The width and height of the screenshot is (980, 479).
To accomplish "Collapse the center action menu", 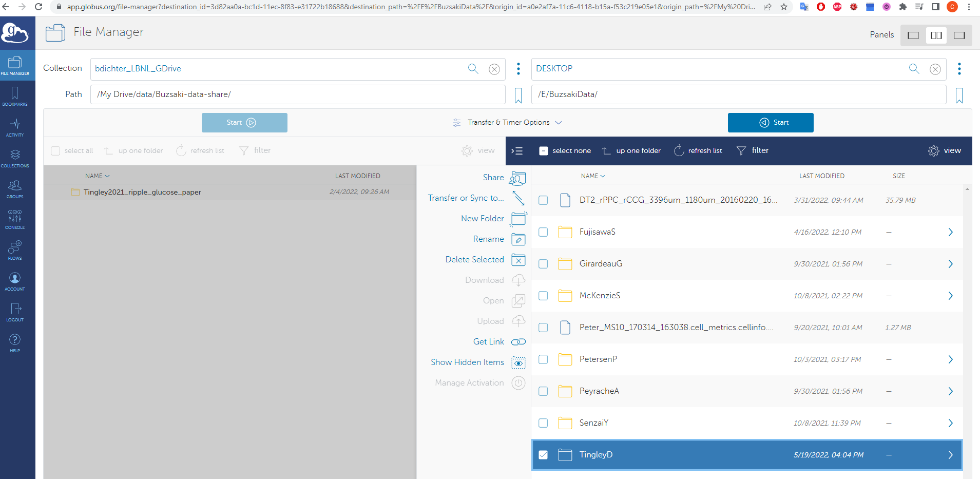I will 517,151.
